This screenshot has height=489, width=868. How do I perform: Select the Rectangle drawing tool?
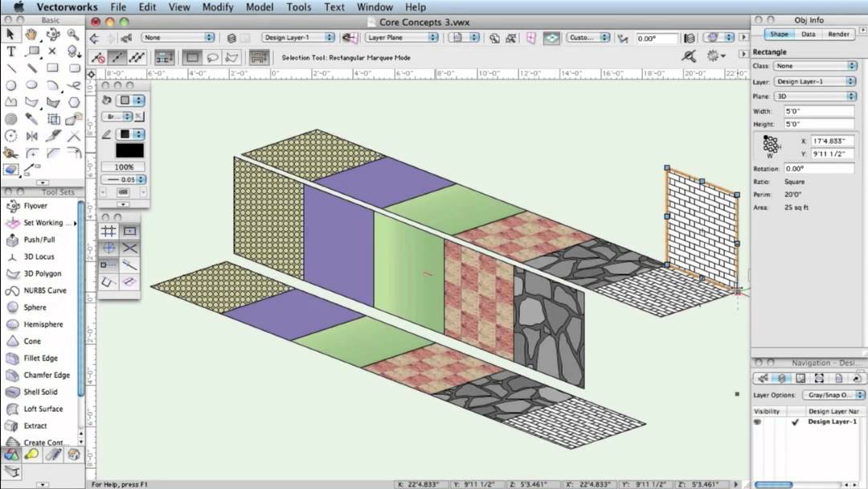click(52, 68)
